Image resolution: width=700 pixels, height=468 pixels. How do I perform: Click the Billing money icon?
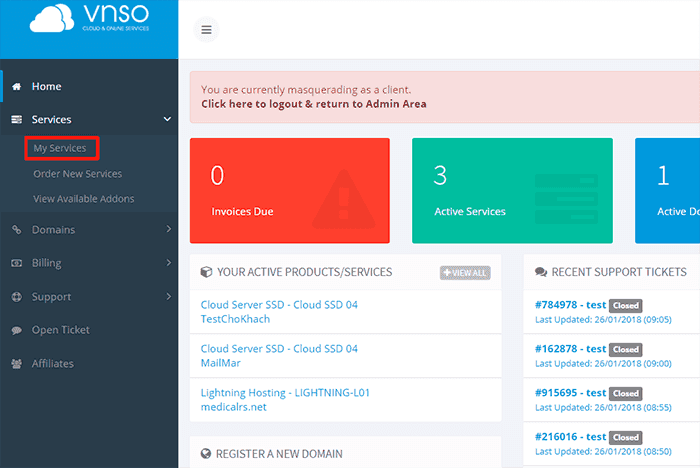pos(17,263)
